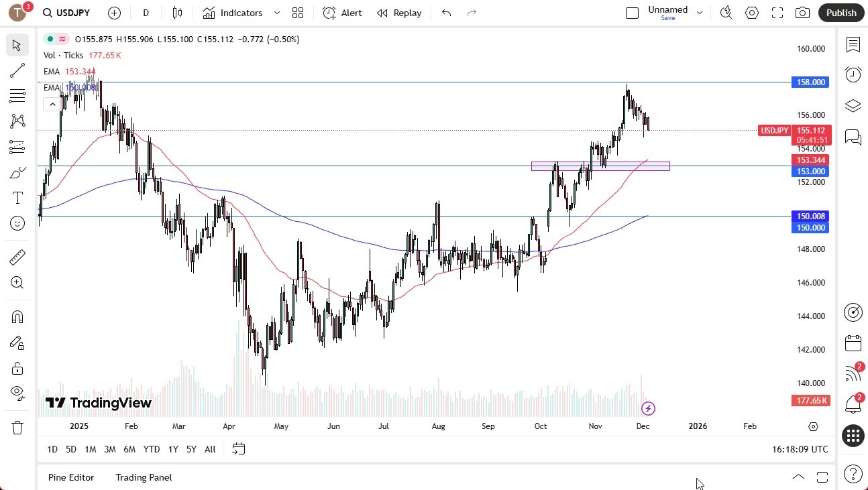Open the Trading Panel tab

tap(143, 477)
